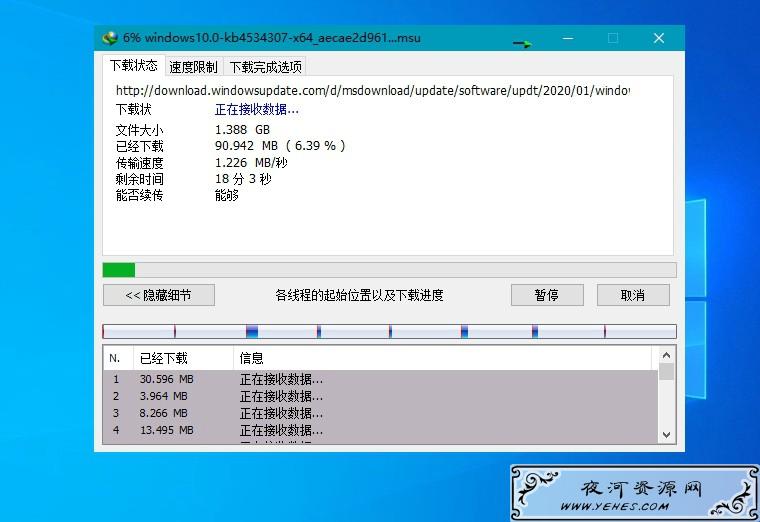Click the thread segment progress bar
The width and height of the screenshot is (760, 522).
(x=389, y=332)
